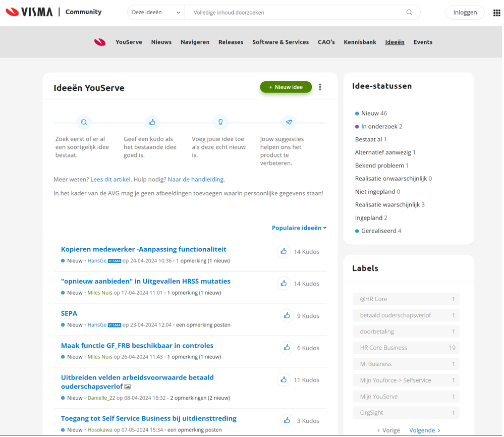
Task: Open "opnieuw aanbieden" in Uitgevallen HRSS mutaties
Action: pyautogui.click(x=146, y=282)
